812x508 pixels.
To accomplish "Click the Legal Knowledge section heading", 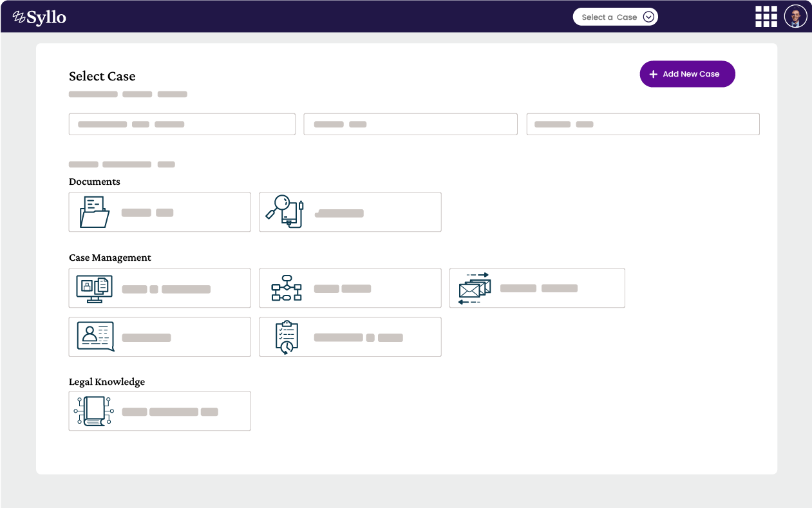I will [x=107, y=382].
